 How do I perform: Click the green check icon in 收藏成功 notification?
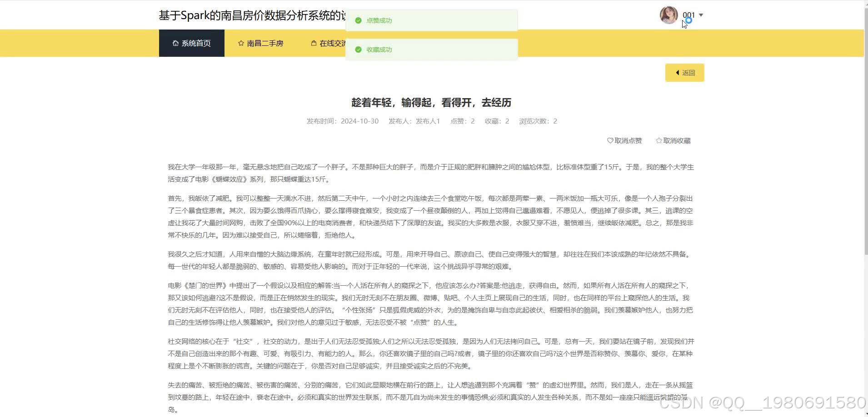pos(358,50)
